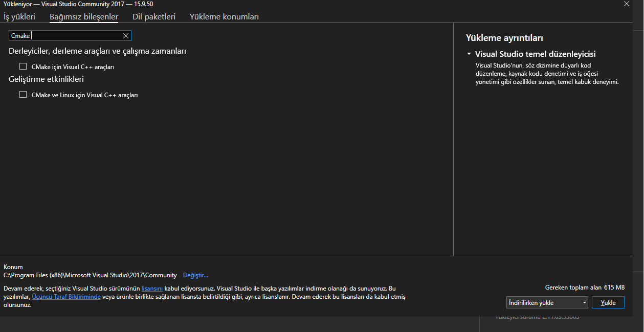
Task: Check "CMake ve Linux için Visual C++ araçları"
Action: [23, 95]
